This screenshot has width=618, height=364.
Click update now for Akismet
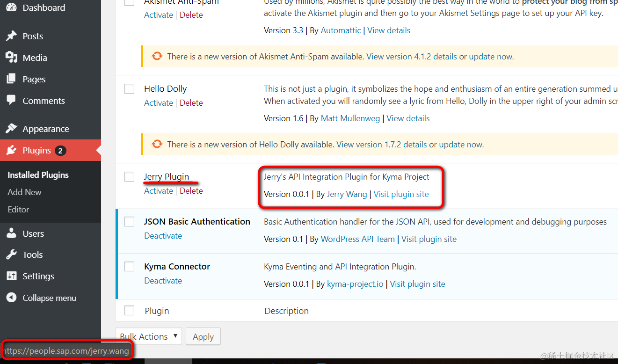491,57
